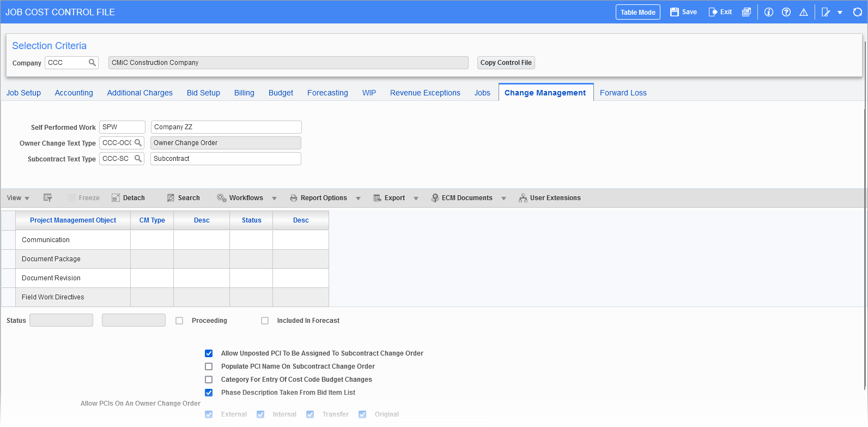This screenshot has height=427, width=868.
Task: Open the multi-window icon beside Exit
Action: tap(746, 12)
